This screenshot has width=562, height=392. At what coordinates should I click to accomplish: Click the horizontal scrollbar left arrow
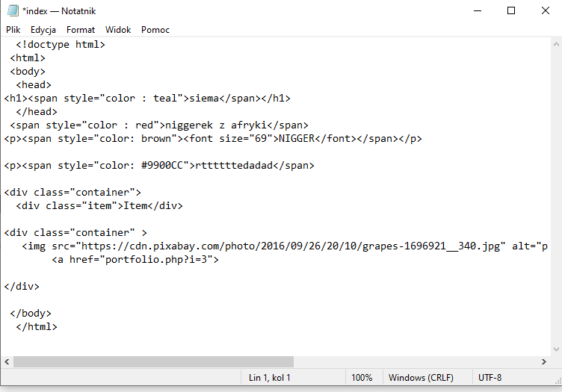[x=7, y=361]
